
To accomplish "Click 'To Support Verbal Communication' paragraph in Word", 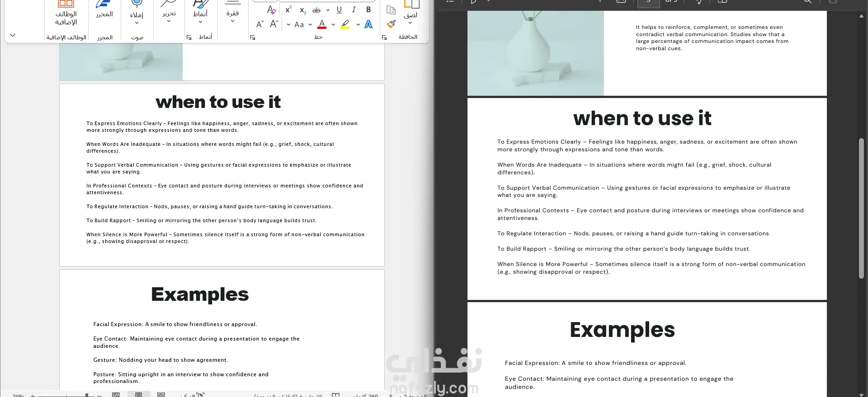I will click(219, 168).
